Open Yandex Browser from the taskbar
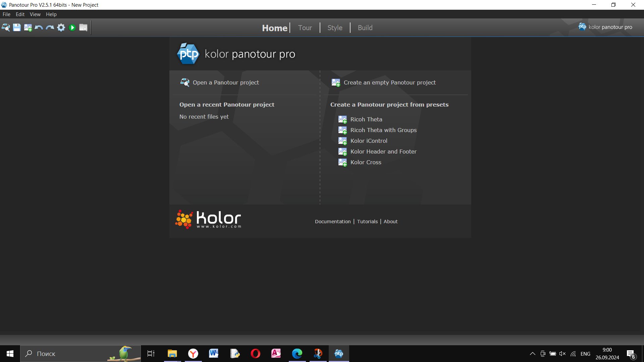Viewport: 644px width, 362px height. (x=193, y=354)
